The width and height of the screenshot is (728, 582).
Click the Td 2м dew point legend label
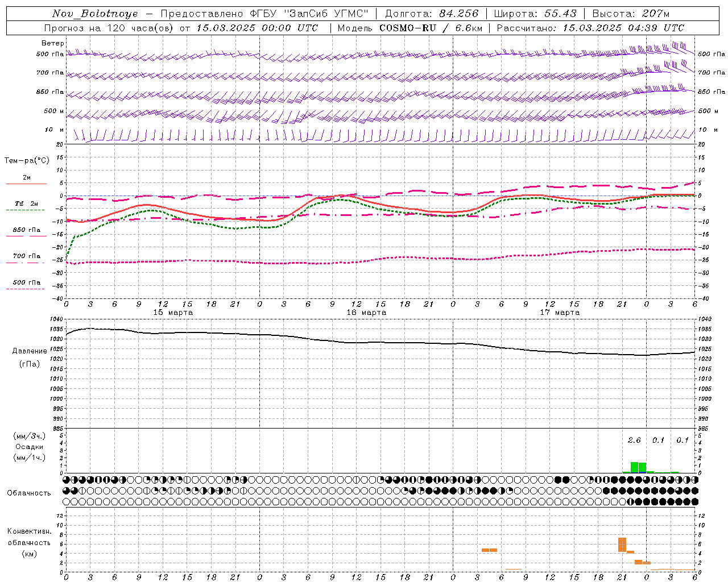26,203
